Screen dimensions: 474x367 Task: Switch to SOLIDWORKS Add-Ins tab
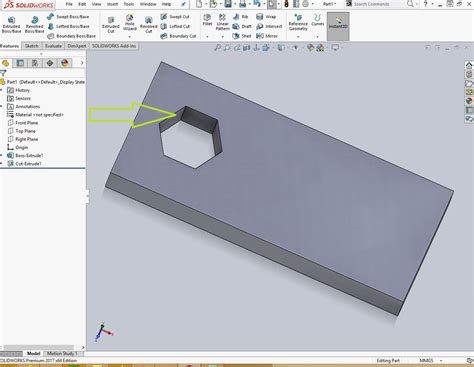click(114, 46)
